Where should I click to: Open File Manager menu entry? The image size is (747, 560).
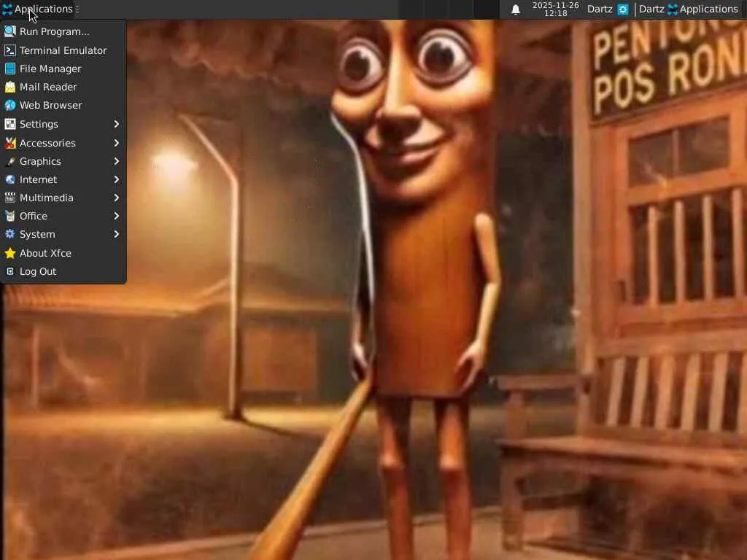pos(63,69)
